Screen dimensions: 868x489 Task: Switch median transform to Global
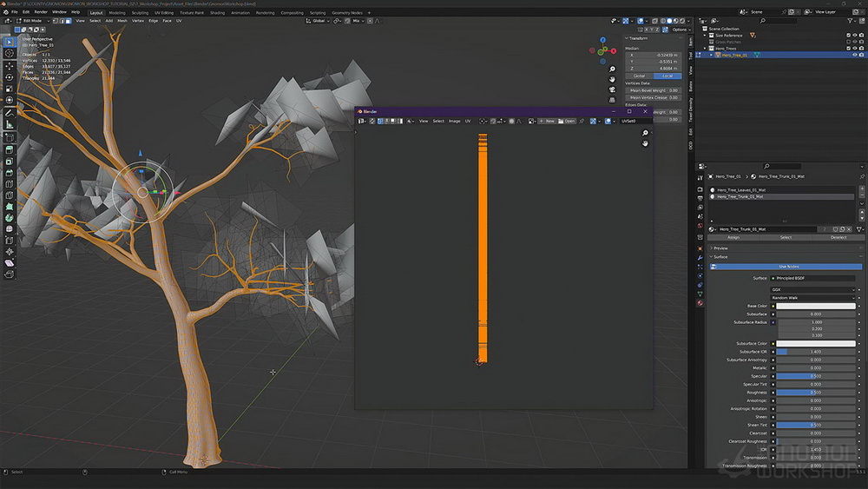[x=640, y=76]
